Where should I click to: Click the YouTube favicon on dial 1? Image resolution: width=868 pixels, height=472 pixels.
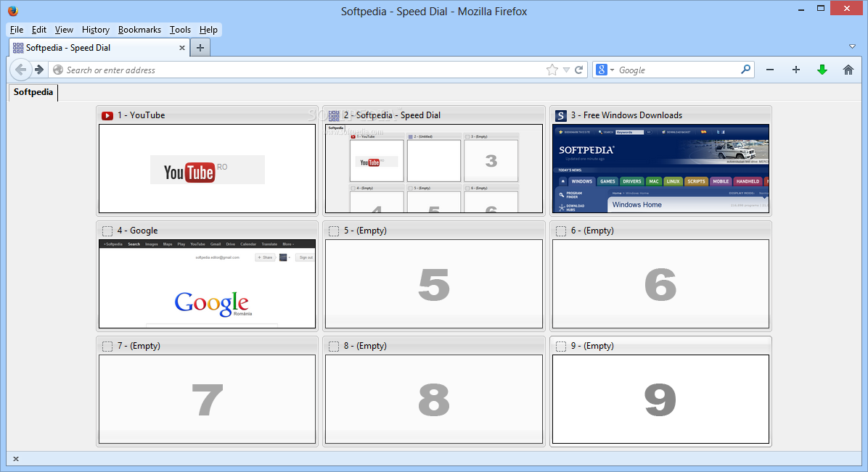(107, 115)
